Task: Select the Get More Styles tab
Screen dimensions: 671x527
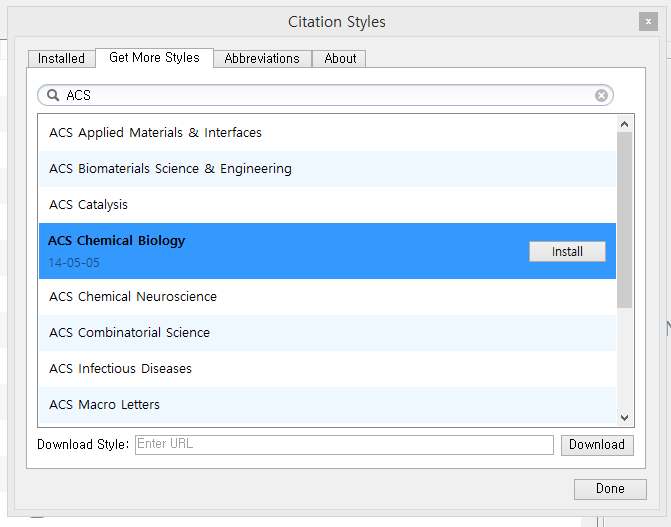Action: [x=154, y=58]
